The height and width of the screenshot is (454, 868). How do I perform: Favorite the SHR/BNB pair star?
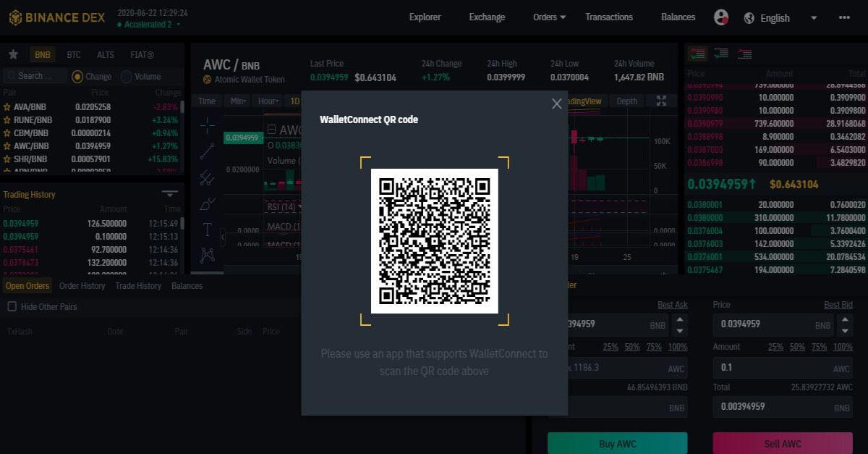7,159
